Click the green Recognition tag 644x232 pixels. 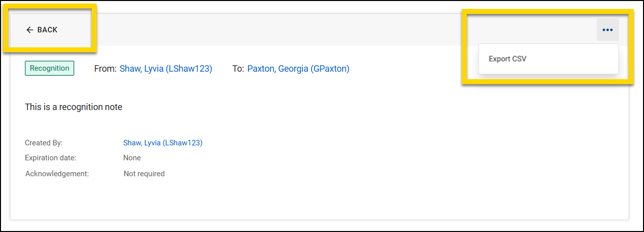click(49, 68)
